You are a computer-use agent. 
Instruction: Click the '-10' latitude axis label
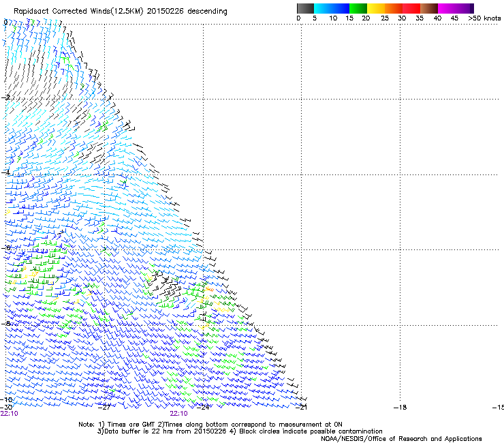point(6,399)
